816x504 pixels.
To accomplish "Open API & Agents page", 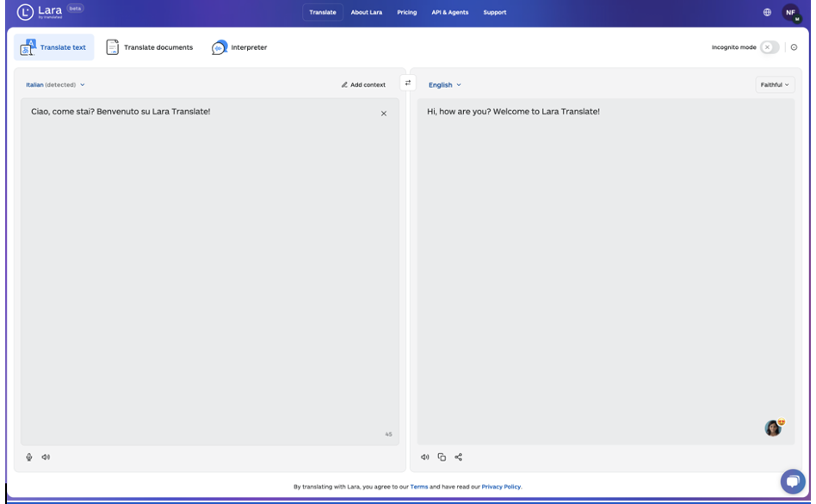I will (x=449, y=13).
